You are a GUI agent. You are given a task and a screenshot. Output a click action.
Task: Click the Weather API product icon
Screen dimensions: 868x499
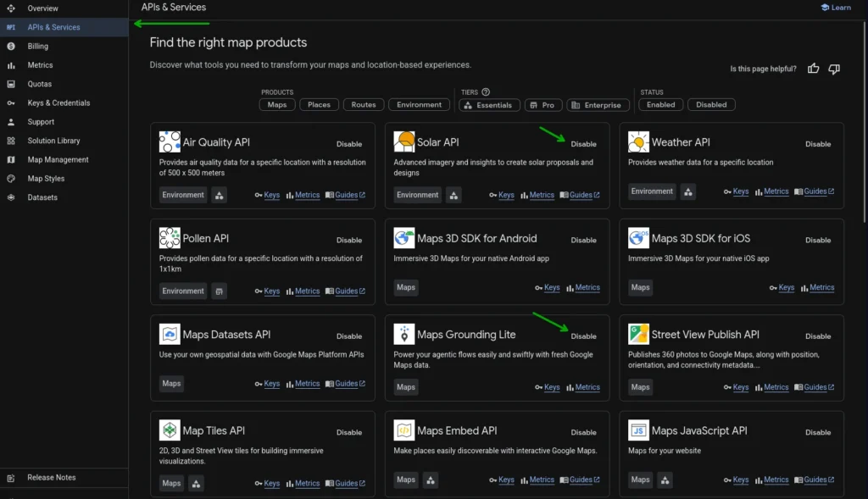click(638, 142)
